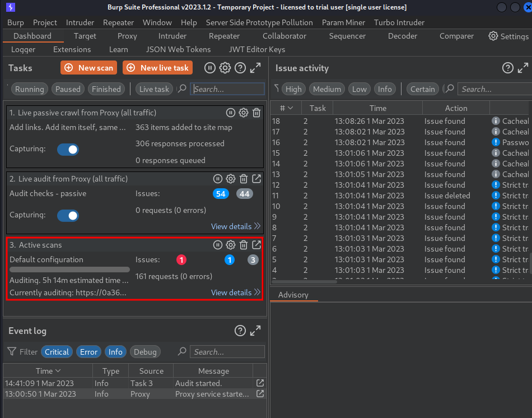Expand the Event log panel
This screenshot has height=418, width=532.
pos(255,331)
